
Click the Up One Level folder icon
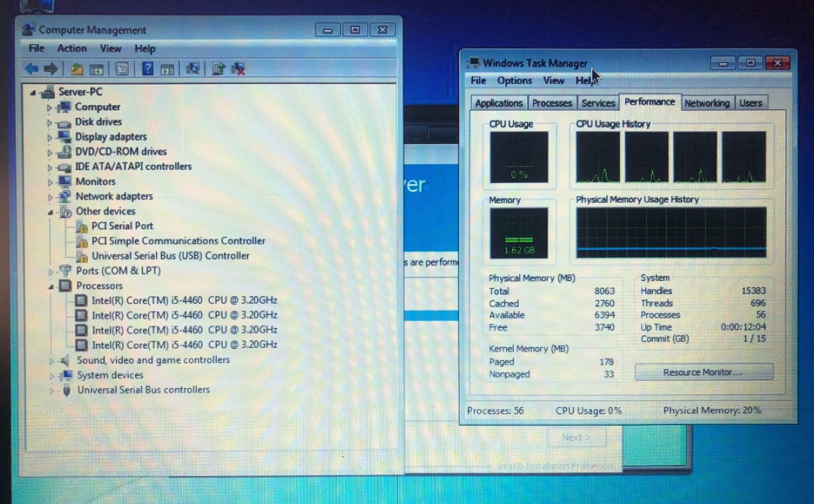[77, 69]
